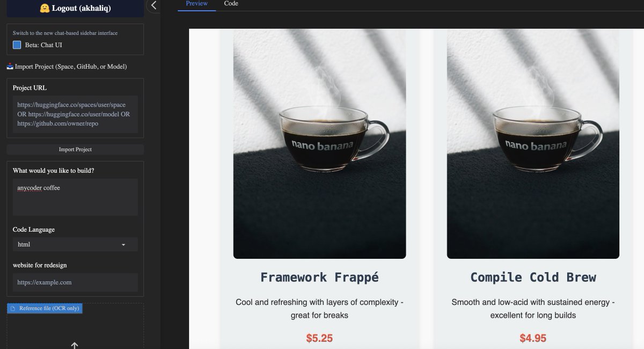Enable the Beta: Chat UI checkbox

(x=17, y=45)
